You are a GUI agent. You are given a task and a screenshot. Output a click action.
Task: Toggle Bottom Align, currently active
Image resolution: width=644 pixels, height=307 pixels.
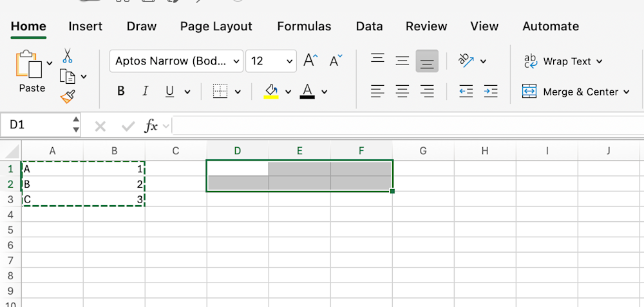coord(427,61)
